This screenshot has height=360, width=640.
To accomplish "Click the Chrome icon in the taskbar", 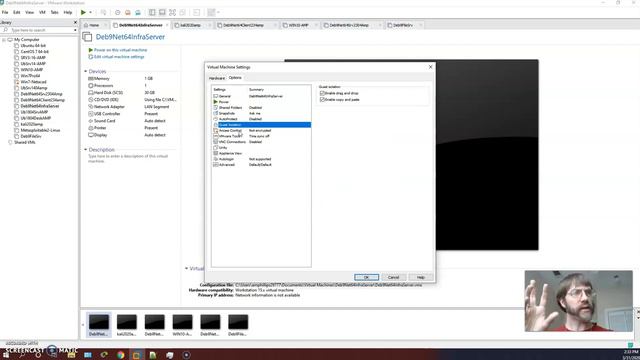I will pos(120,355).
